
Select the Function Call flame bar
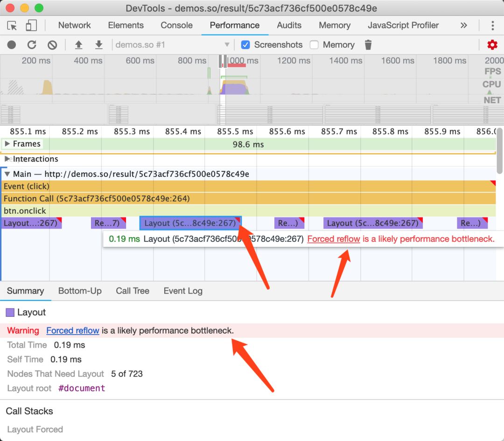[x=249, y=198]
